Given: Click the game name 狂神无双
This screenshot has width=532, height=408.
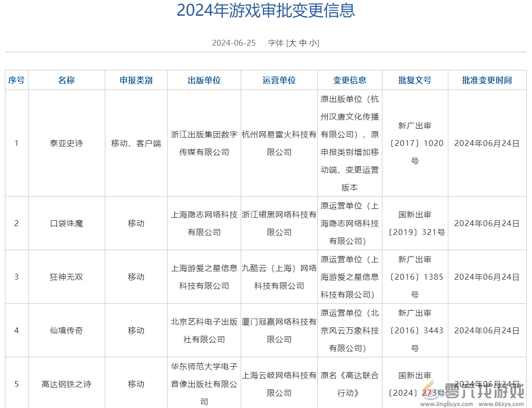Looking at the screenshot, I should click(66, 277).
